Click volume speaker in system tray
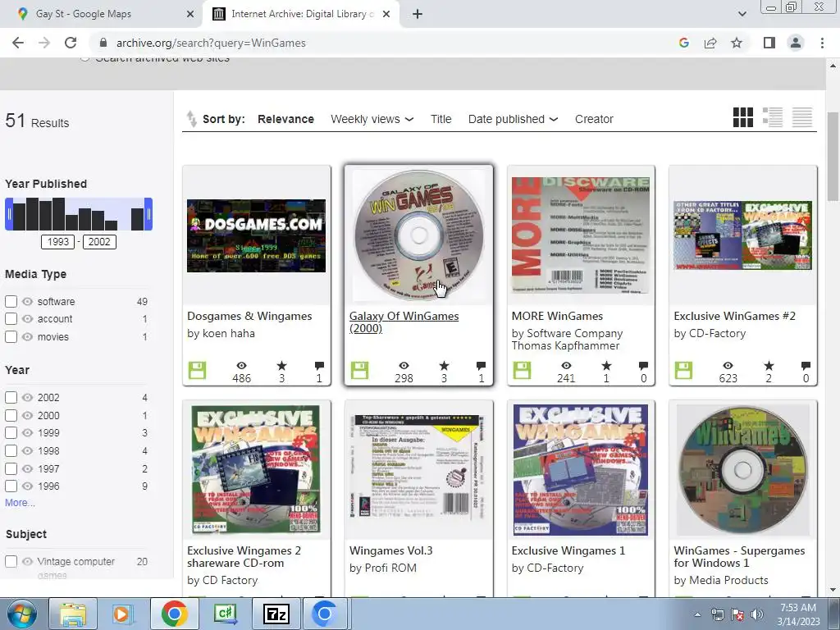The height and width of the screenshot is (630, 840). click(x=756, y=614)
